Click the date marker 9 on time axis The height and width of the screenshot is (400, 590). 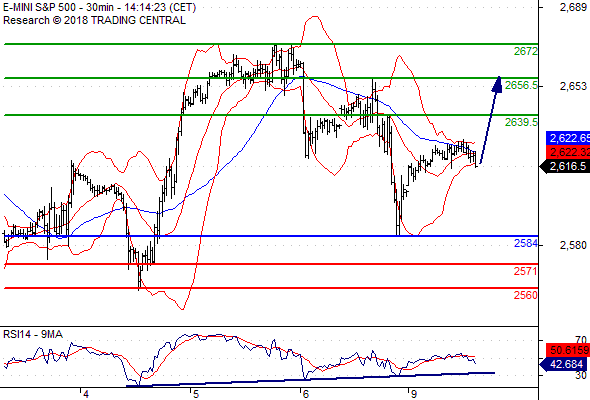414,394
